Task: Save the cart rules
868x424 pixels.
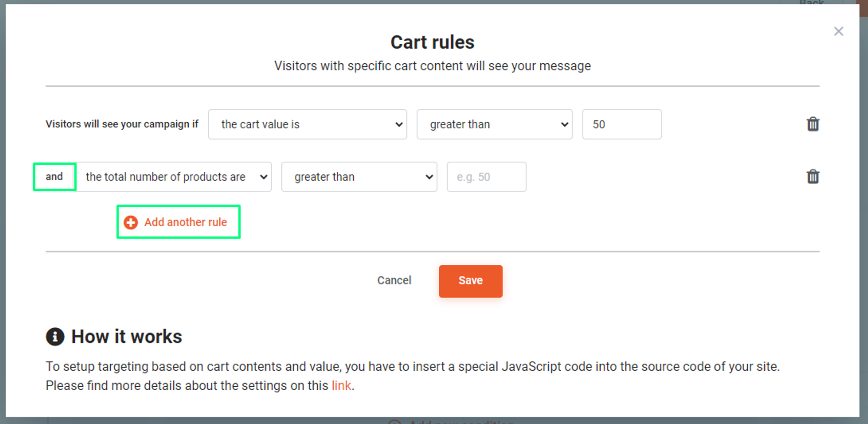Action: [x=470, y=280]
